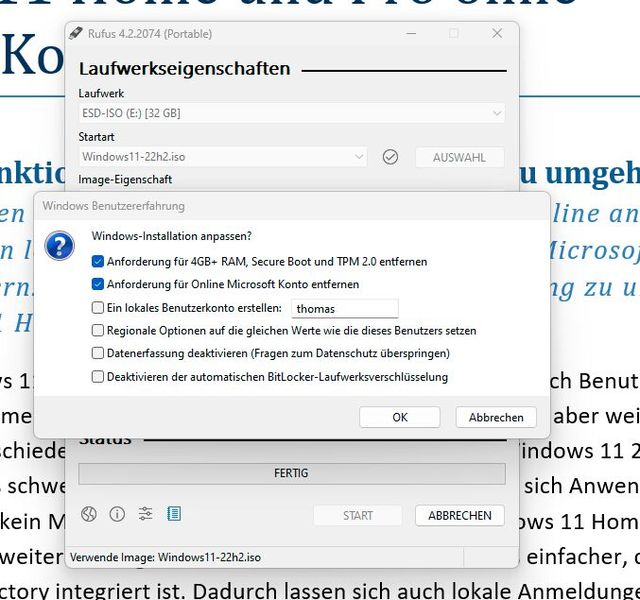This screenshot has height=600, width=640.
Task: Open the Laufwerk ESD-ISO dropdown
Action: tap(291, 113)
